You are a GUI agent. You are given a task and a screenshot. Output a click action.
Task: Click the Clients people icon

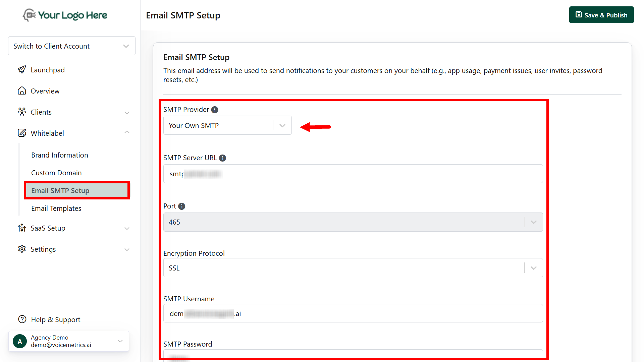click(22, 112)
